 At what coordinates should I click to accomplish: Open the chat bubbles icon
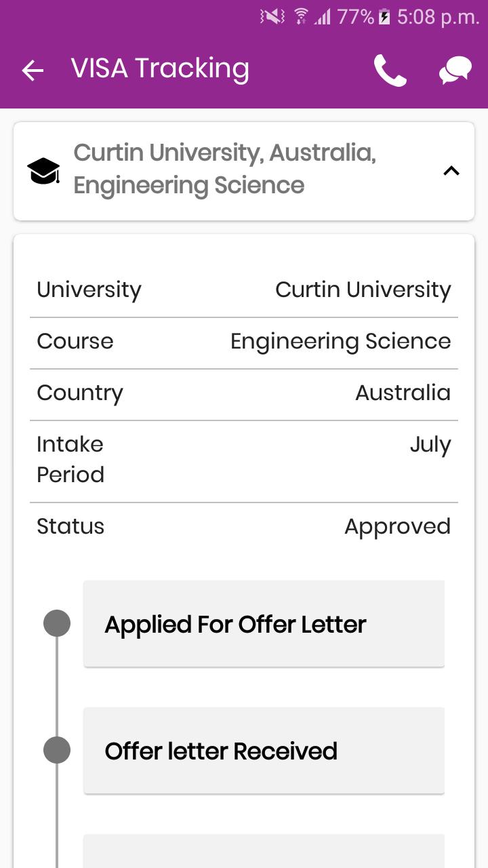pos(455,71)
